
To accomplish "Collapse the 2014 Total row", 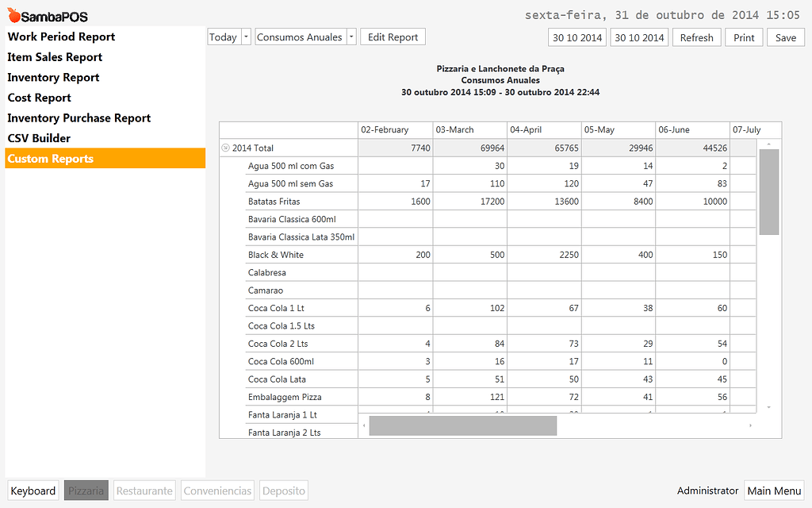I will coord(228,148).
